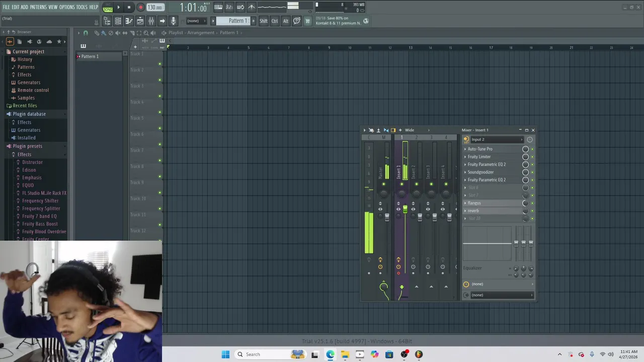Click the Alt key button in toolbar

(x=286, y=21)
